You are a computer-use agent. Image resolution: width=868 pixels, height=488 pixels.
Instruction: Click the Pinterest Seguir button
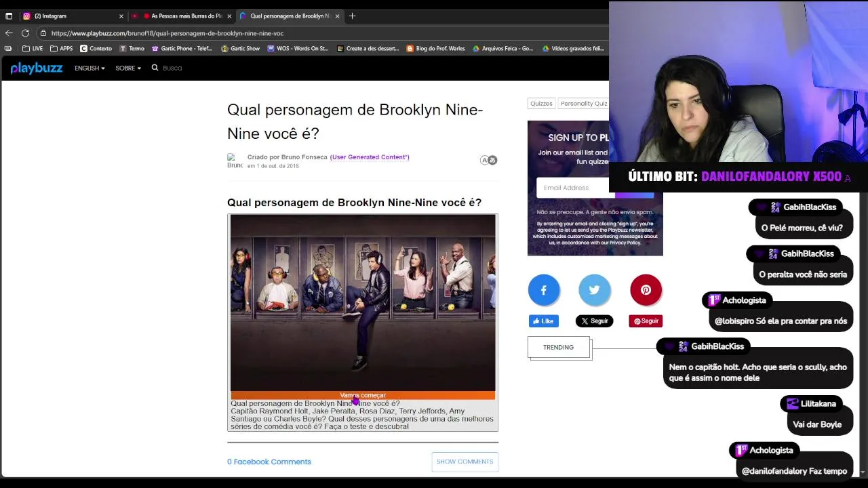(x=646, y=321)
